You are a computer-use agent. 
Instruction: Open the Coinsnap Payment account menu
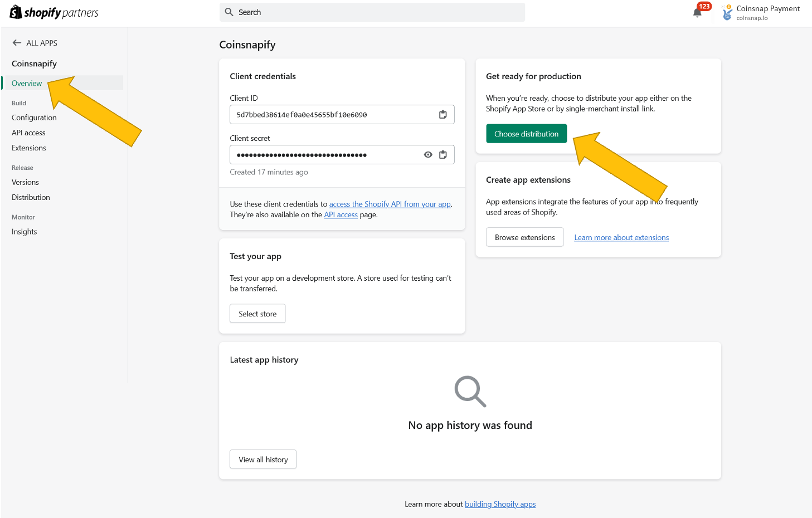click(x=761, y=12)
